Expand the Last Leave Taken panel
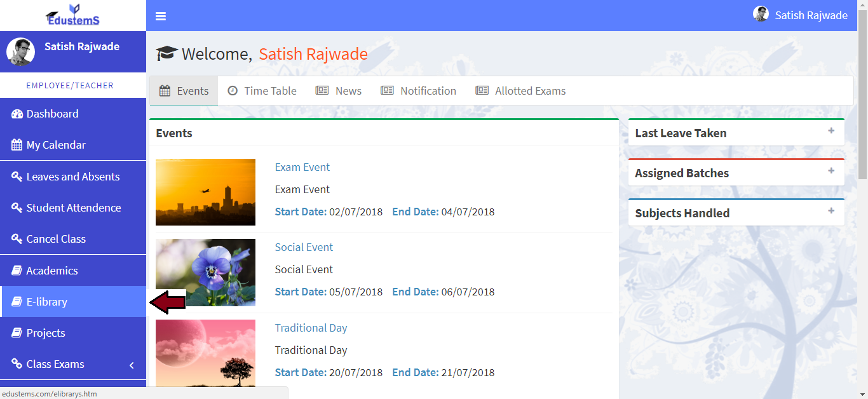868x399 pixels. (x=831, y=131)
